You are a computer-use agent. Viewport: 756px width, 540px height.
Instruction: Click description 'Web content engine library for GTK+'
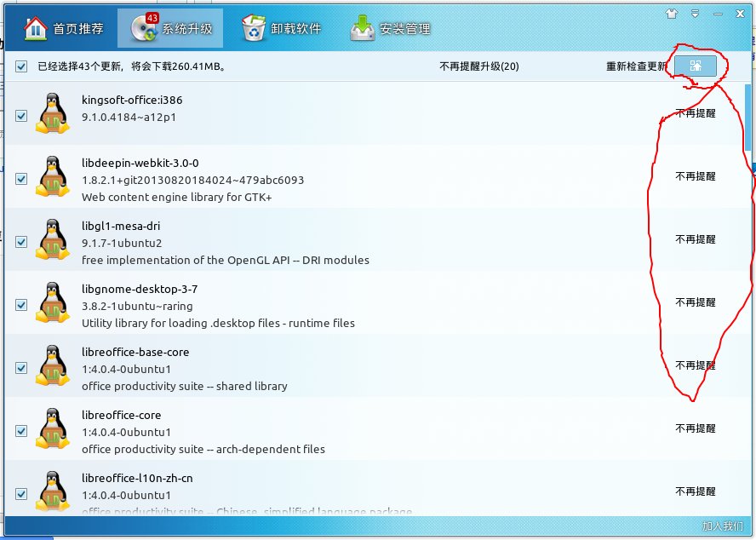pos(177,197)
